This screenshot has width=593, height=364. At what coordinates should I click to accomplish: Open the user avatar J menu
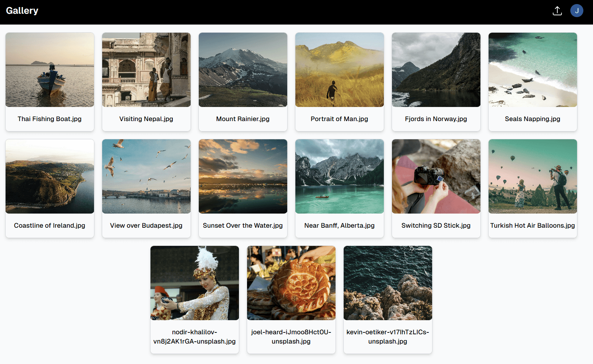pyautogui.click(x=577, y=11)
